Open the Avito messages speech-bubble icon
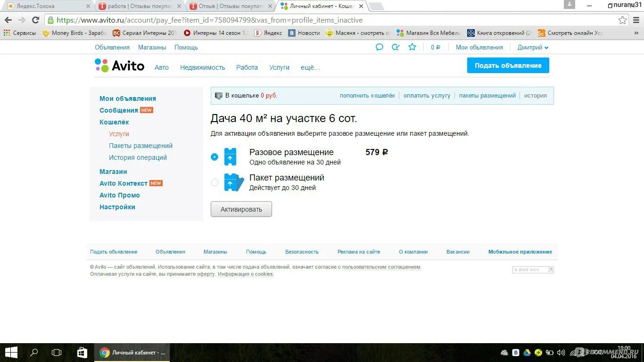The width and height of the screenshot is (644, 362). (379, 47)
